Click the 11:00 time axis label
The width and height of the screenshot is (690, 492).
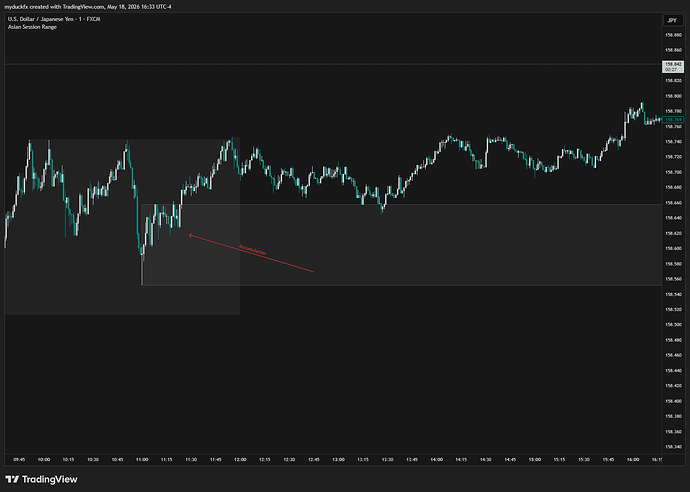click(x=142, y=459)
